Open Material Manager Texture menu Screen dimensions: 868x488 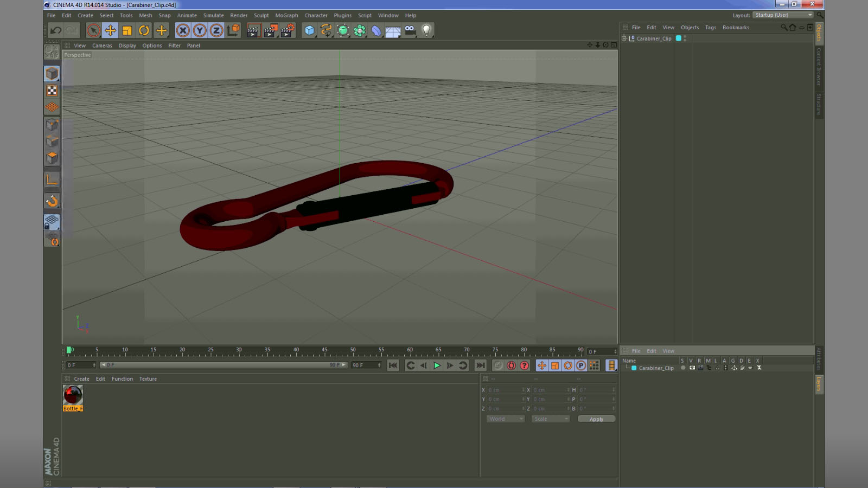pyautogui.click(x=148, y=379)
